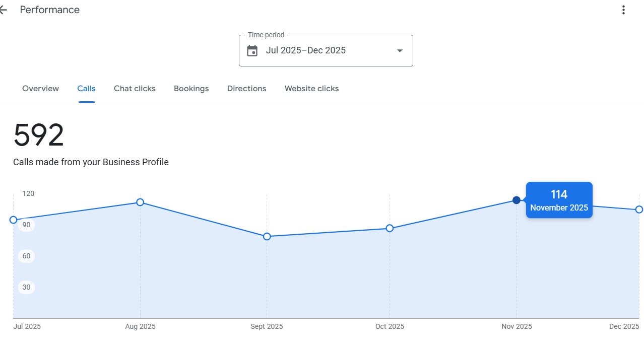Click the Performance page title
644x346 pixels.
tap(49, 10)
